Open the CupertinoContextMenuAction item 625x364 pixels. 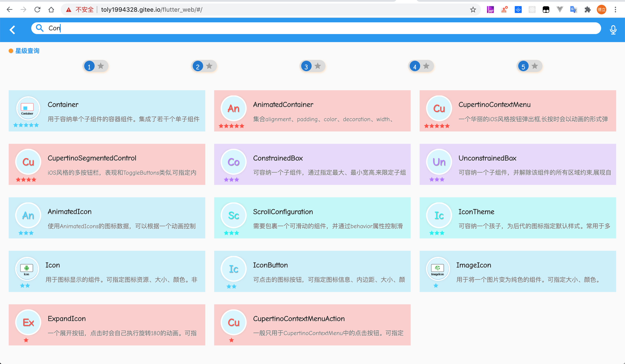coord(312,325)
